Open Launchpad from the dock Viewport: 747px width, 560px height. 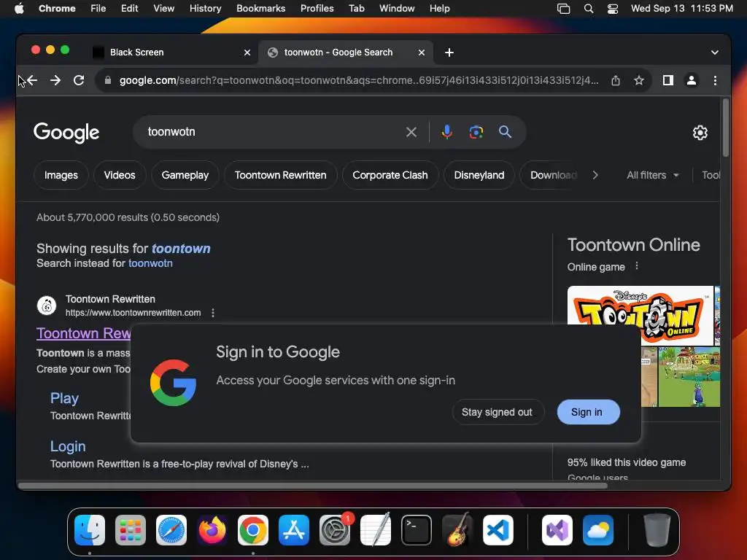(130, 530)
